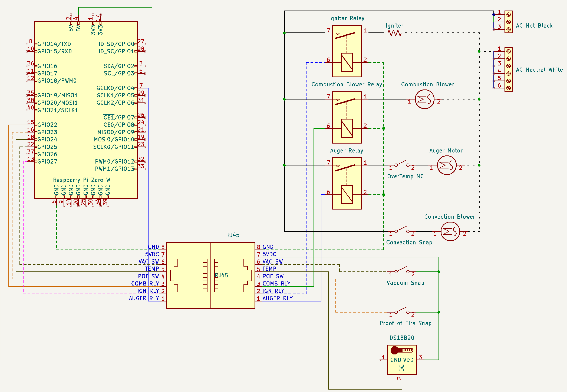The width and height of the screenshot is (567, 392).
Task: Click the DS18B20 thermometer icon
Action: [402, 350]
